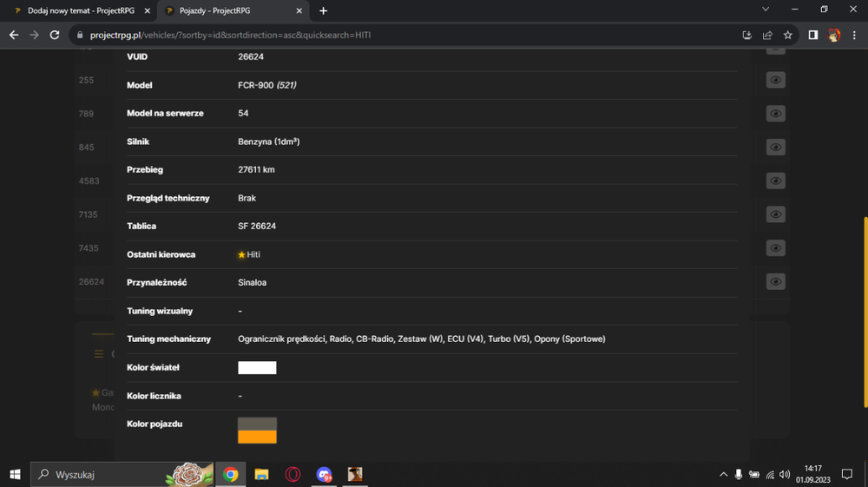Viewport: 868px width, 487px height.
Task: Open the game icon on the taskbar
Action: (355, 474)
